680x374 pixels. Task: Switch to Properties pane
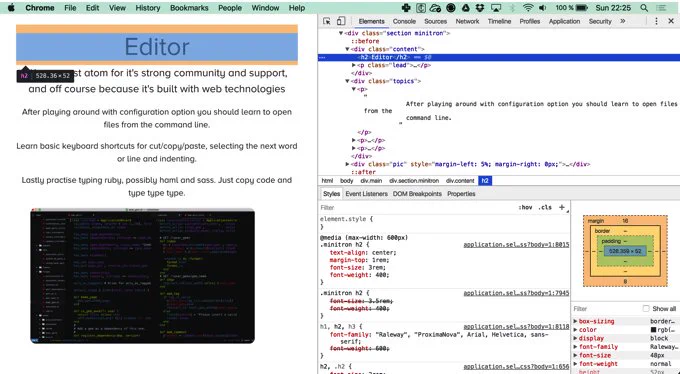click(461, 194)
